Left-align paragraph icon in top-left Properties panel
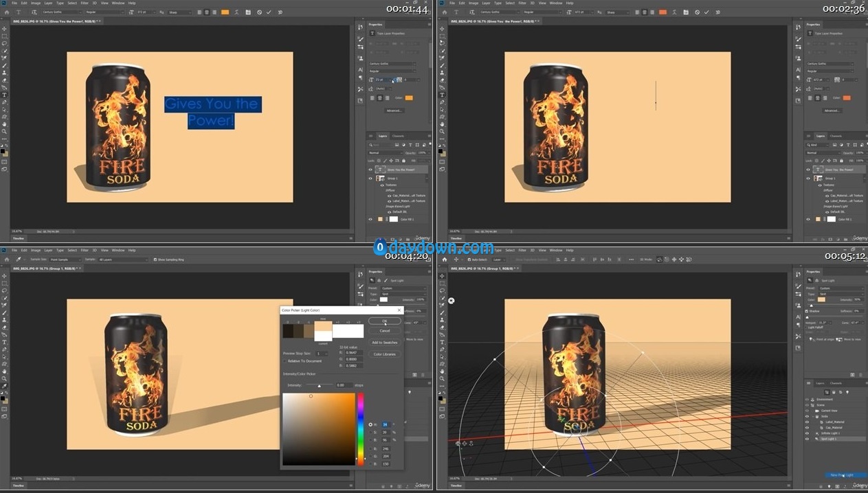 [372, 98]
